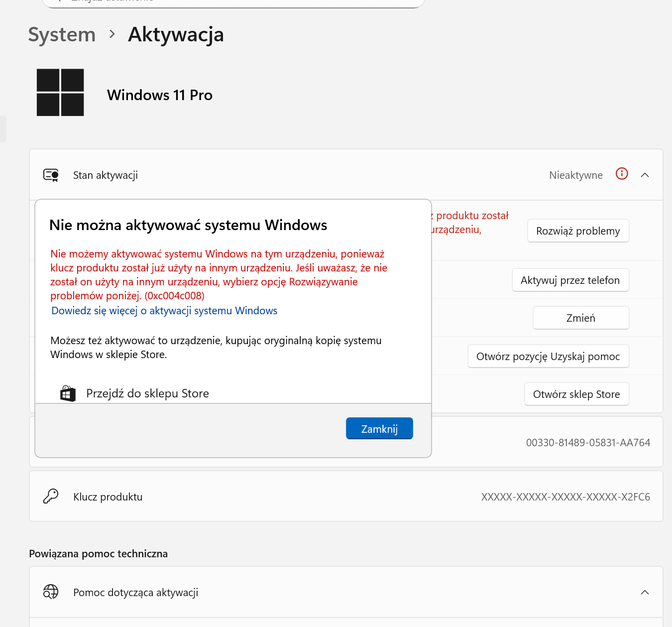This screenshot has height=627, width=672.
Task: Click the Microsoft Store bag icon
Action: coord(68,393)
